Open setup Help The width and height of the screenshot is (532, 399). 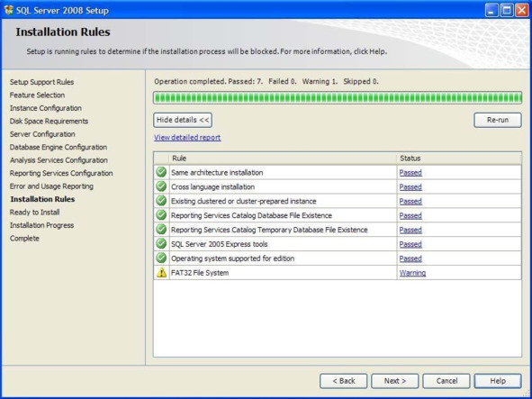tap(498, 381)
